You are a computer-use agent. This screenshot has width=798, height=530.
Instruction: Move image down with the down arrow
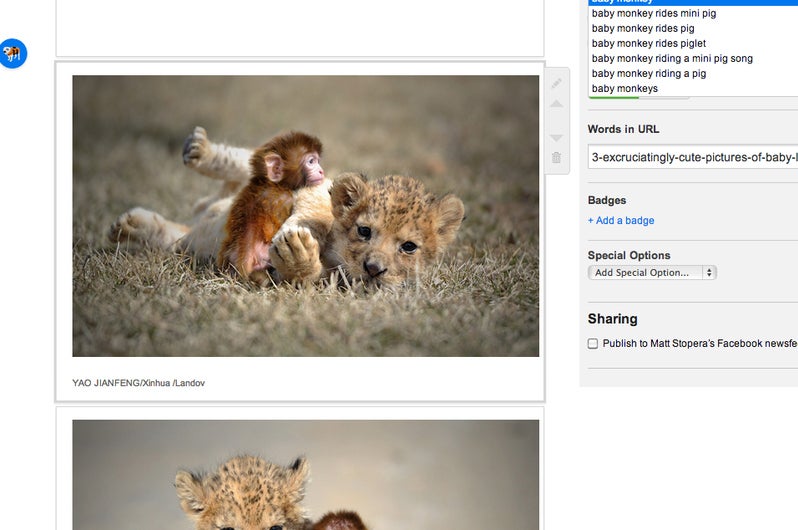pyautogui.click(x=557, y=137)
